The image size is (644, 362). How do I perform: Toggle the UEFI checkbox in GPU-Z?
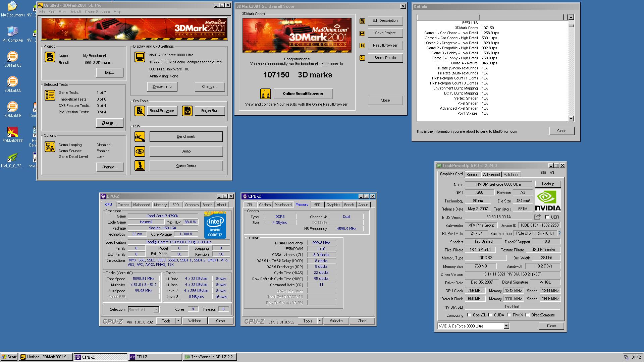[547, 217]
